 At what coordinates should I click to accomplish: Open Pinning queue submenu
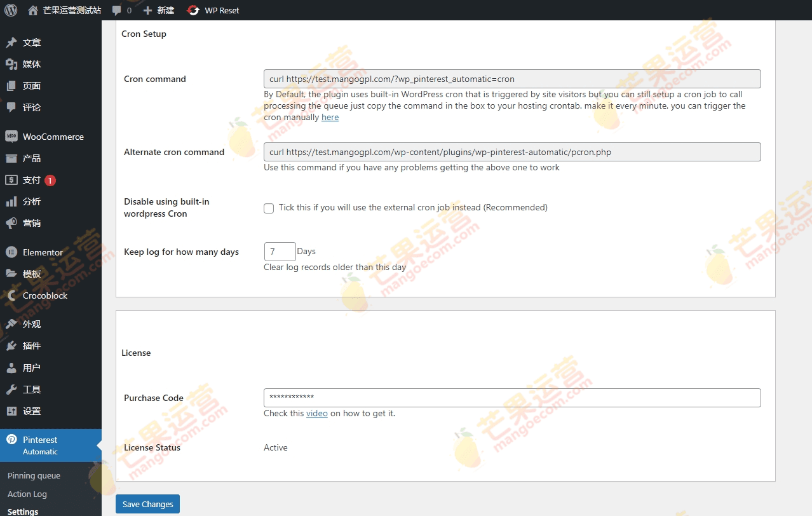tap(34, 475)
